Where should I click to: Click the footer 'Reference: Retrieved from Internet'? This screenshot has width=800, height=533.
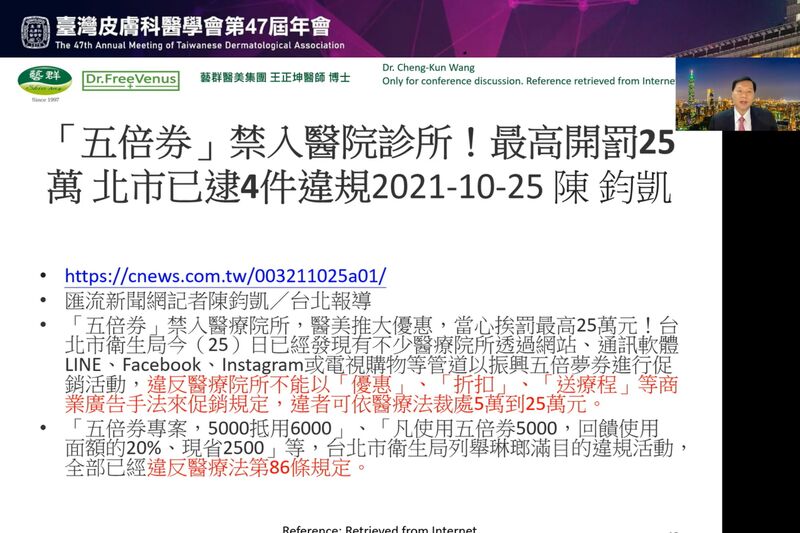point(380,529)
